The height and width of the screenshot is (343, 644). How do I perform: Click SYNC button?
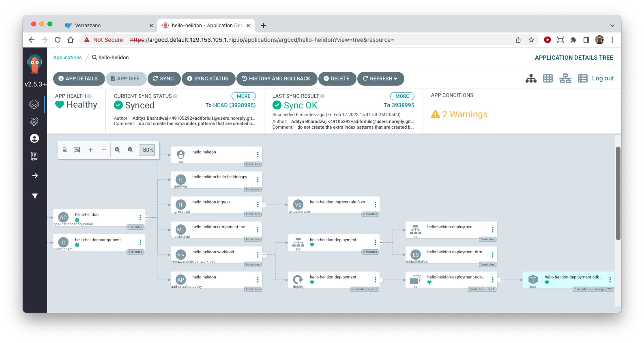164,78
